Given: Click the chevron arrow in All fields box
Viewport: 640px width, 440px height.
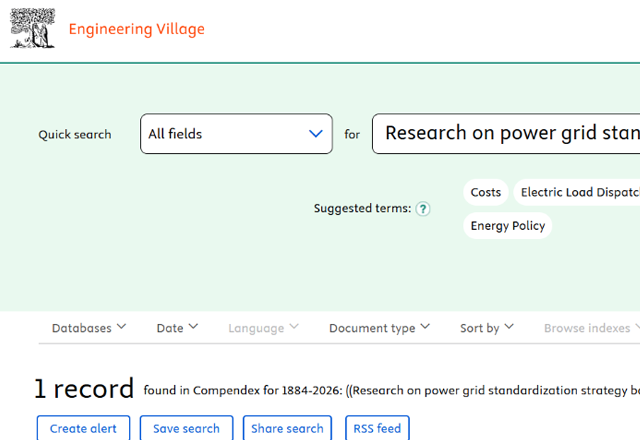Looking at the screenshot, I should 316,134.
